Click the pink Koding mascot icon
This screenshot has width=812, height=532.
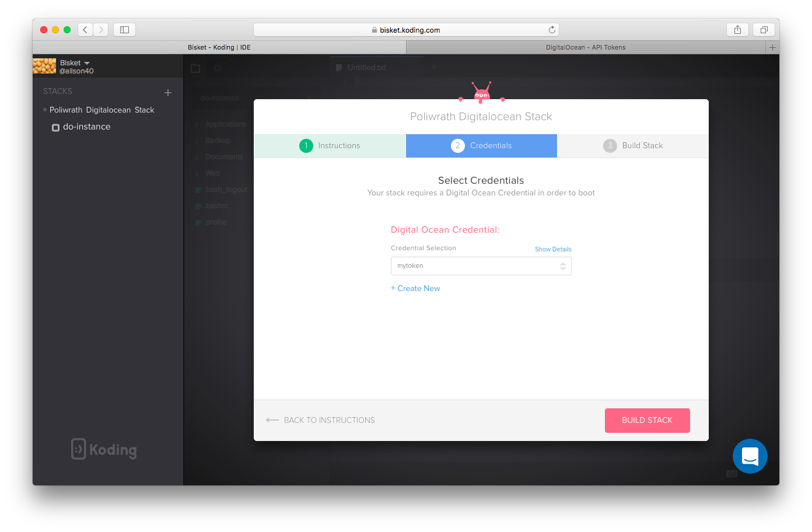click(x=482, y=92)
